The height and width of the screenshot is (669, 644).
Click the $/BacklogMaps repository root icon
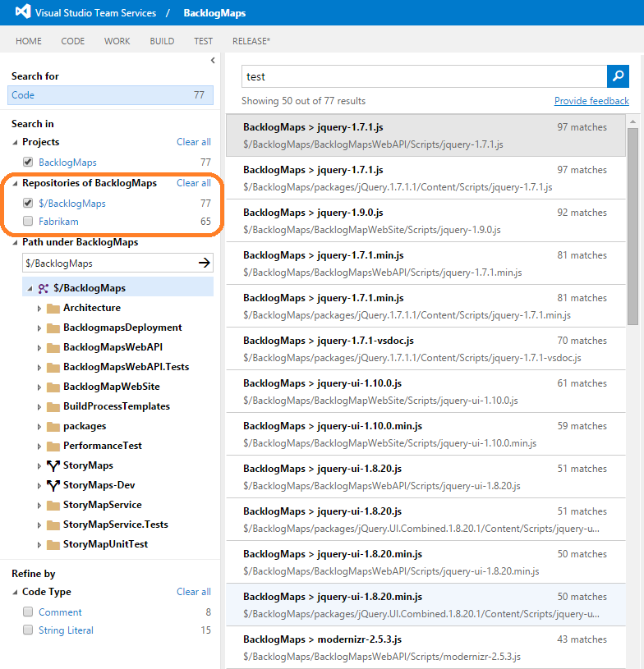[x=44, y=288]
